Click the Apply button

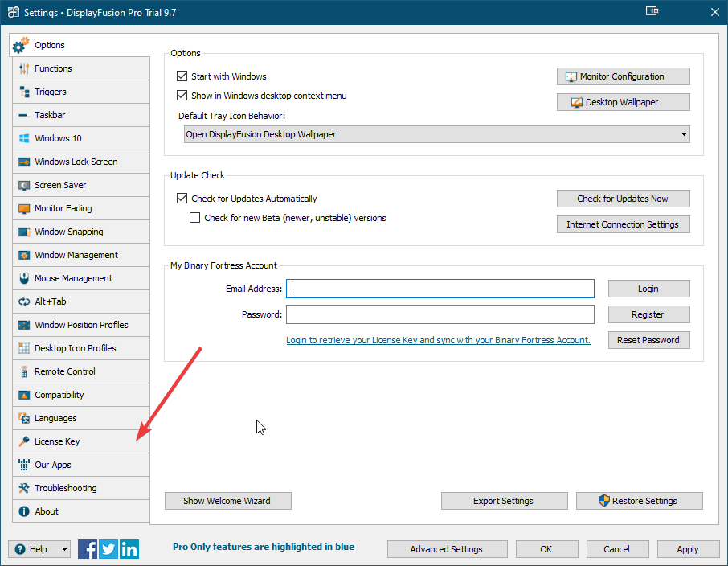(x=688, y=549)
